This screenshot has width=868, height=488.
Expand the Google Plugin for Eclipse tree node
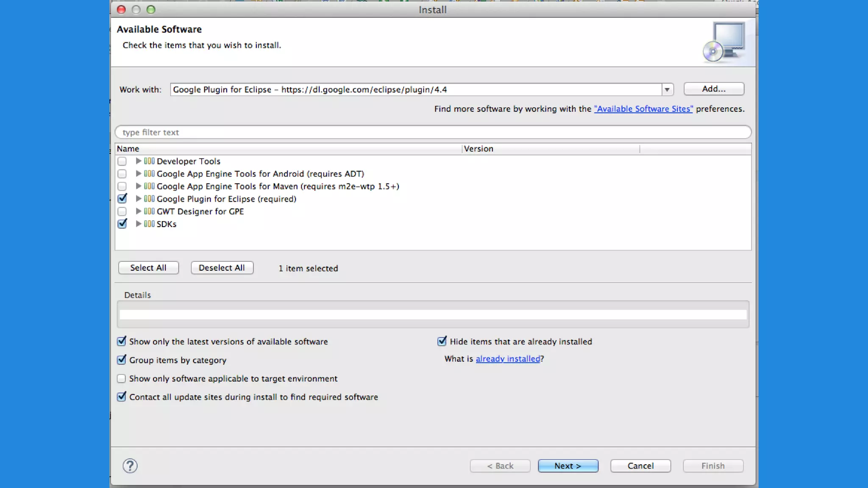(138, 199)
